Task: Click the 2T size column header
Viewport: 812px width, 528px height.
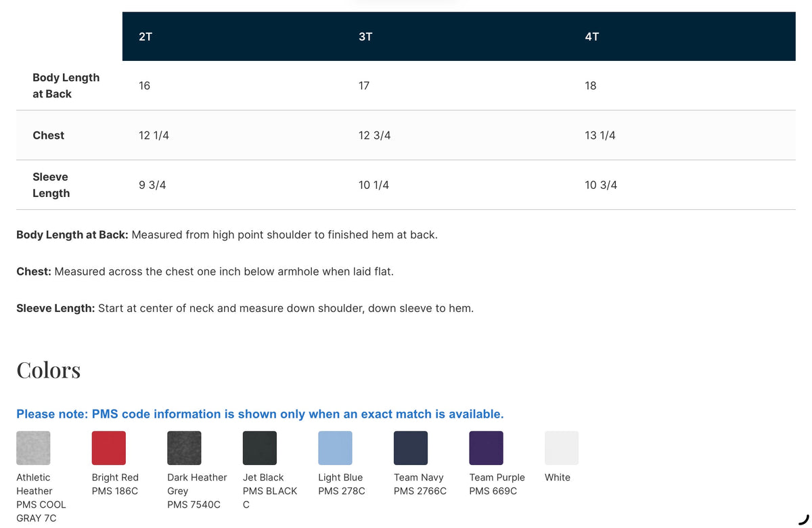Action: (x=145, y=37)
